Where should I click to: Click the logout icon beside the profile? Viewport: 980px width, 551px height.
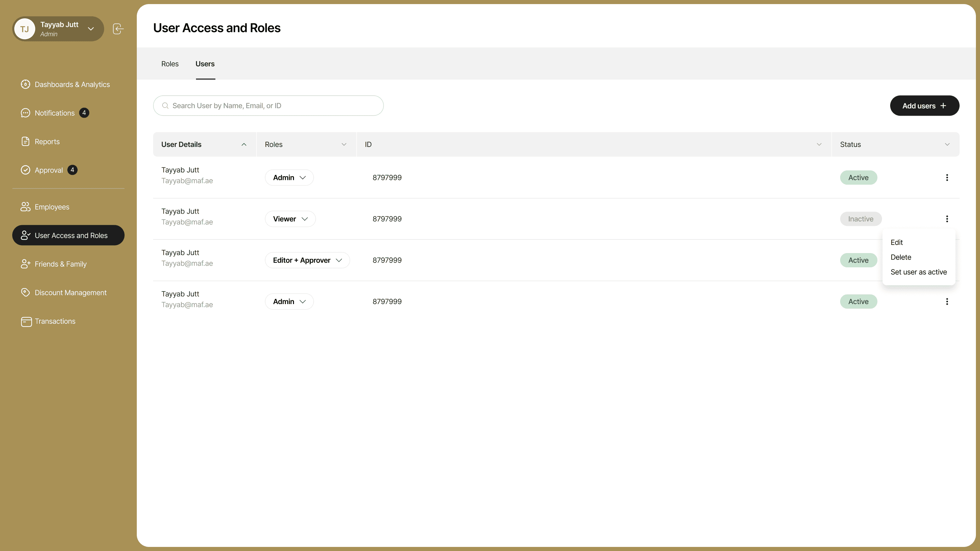point(118,29)
